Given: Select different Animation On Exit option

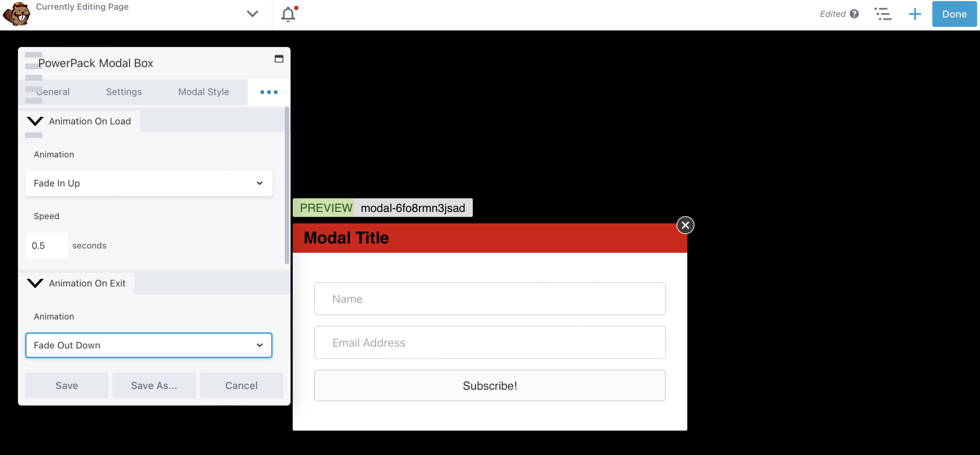Looking at the screenshot, I should (148, 345).
